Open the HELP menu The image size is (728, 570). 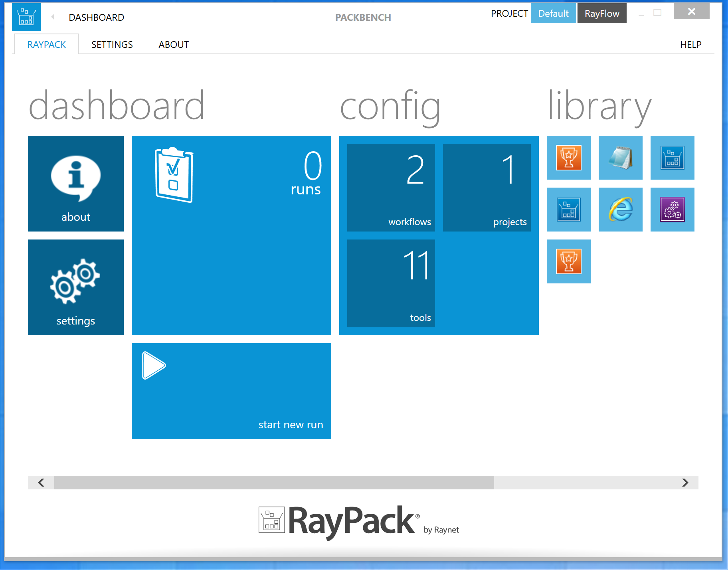point(691,44)
